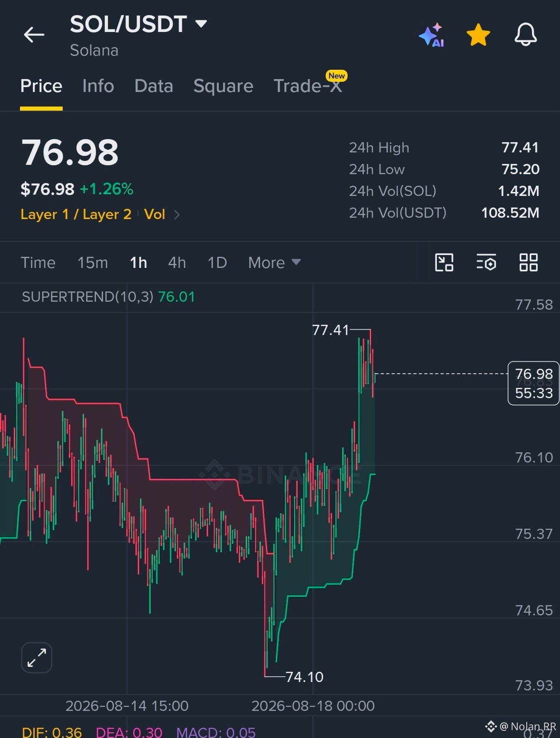
Task: Click the +1.26% price change text
Action: tap(107, 189)
